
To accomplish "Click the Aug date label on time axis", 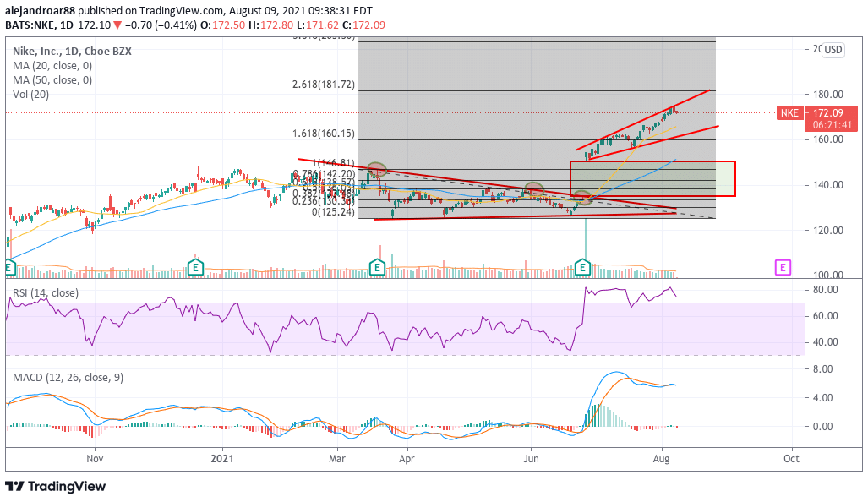I will click(x=662, y=459).
